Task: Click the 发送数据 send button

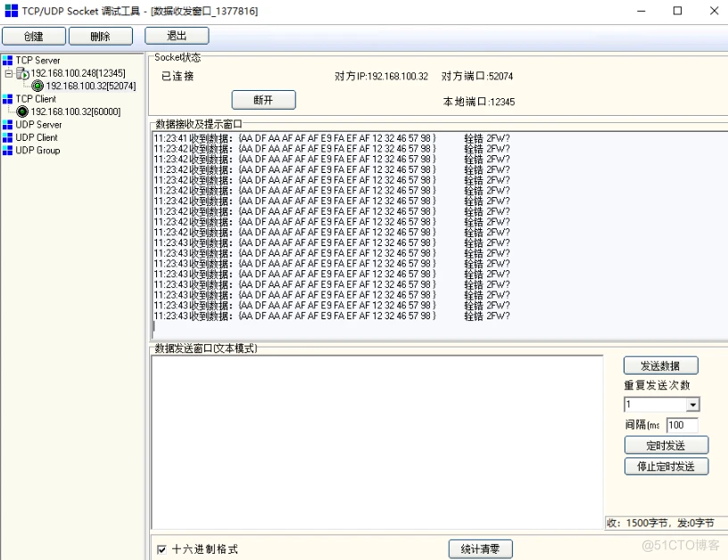Action: 660,365
